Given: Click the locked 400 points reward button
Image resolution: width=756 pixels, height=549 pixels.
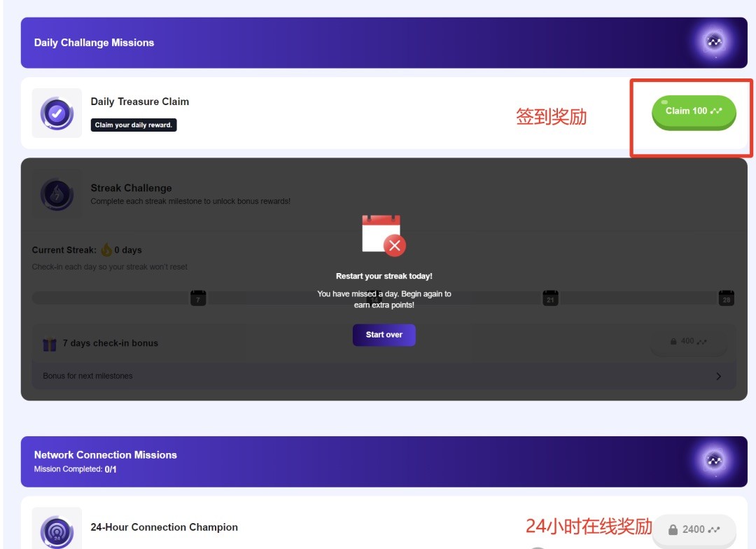Looking at the screenshot, I should pos(688,342).
